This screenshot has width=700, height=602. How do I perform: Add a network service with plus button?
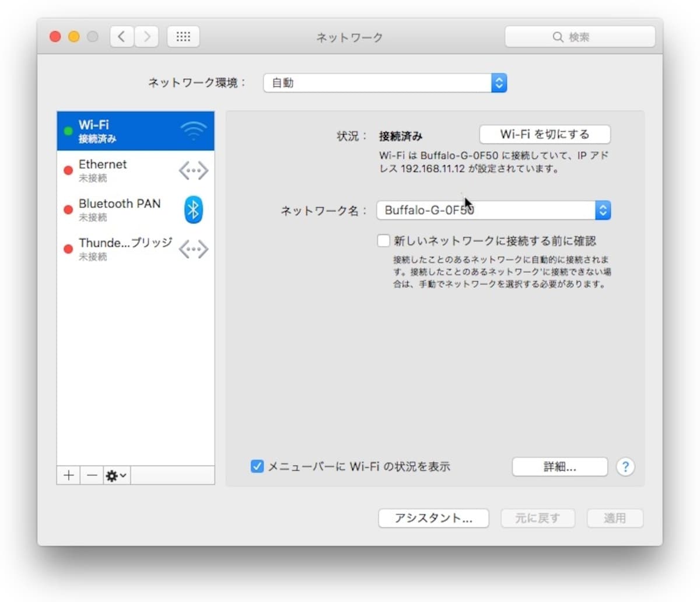(68, 475)
